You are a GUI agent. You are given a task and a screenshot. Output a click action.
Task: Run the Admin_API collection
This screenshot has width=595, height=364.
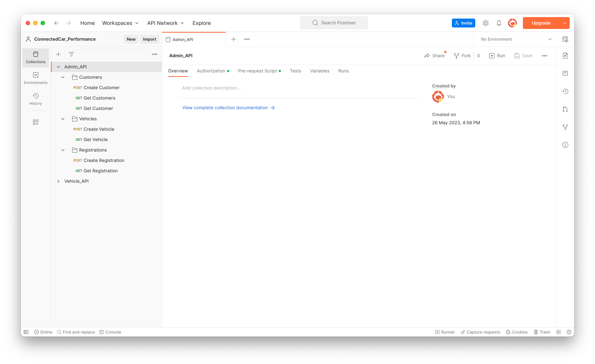[497, 56]
